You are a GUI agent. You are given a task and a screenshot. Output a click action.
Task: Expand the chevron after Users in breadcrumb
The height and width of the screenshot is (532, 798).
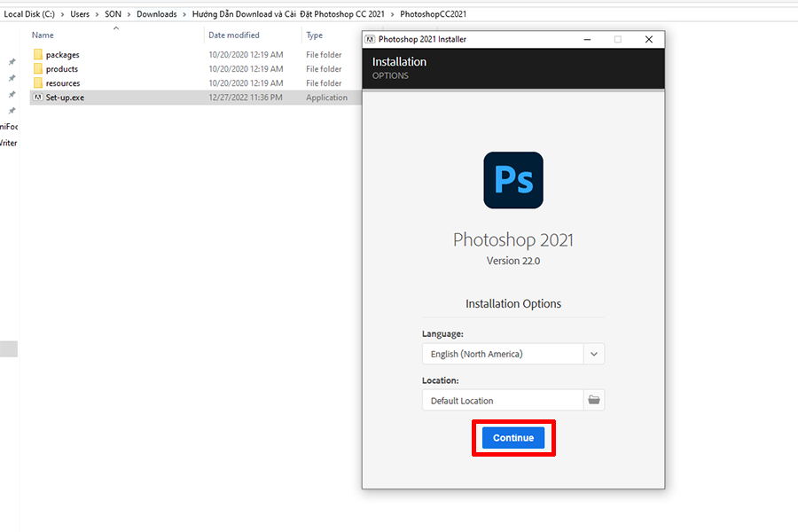click(97, 14)
